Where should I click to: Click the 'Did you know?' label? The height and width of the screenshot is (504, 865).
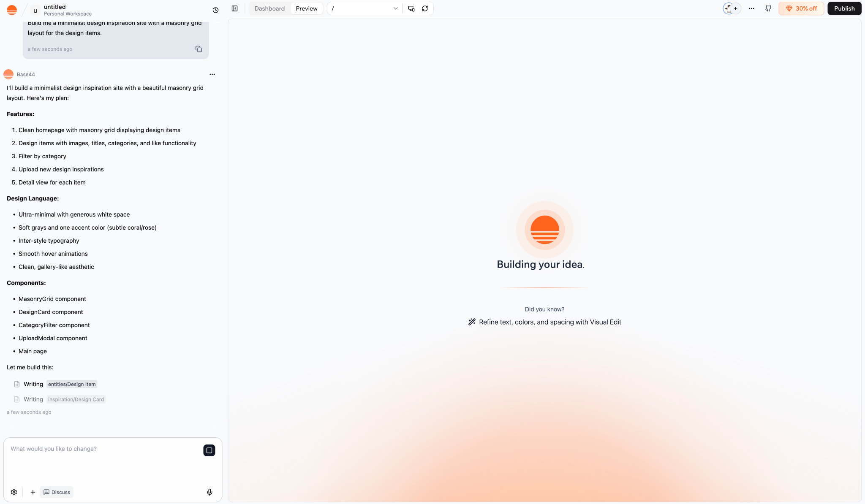pos(544,309)
